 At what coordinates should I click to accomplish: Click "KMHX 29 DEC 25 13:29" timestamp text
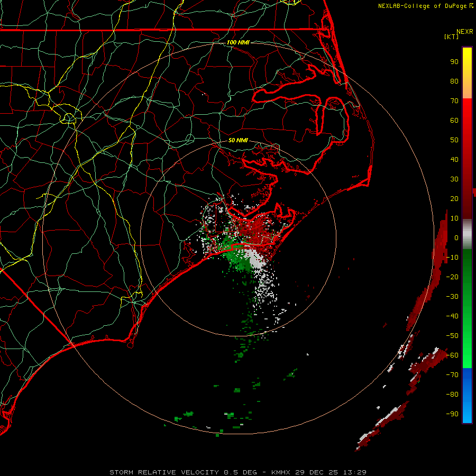[x=319, y=472]
